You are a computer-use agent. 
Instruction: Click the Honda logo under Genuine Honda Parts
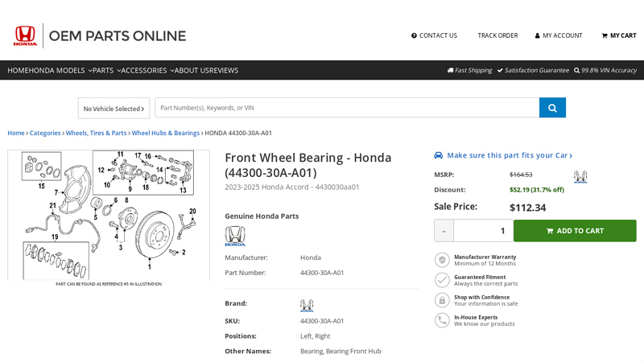[x=235, y=236]
